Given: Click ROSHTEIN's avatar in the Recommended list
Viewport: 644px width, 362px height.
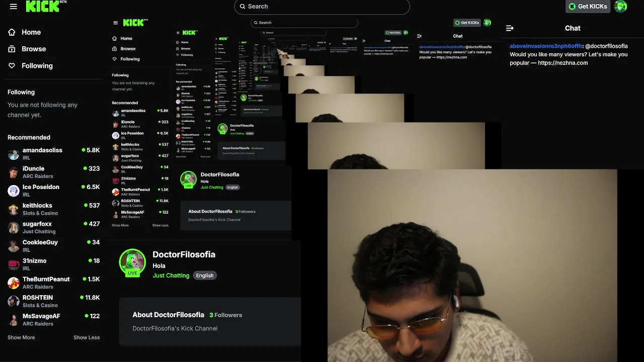Looking at the screenshot, I should (x=14, y=302).
